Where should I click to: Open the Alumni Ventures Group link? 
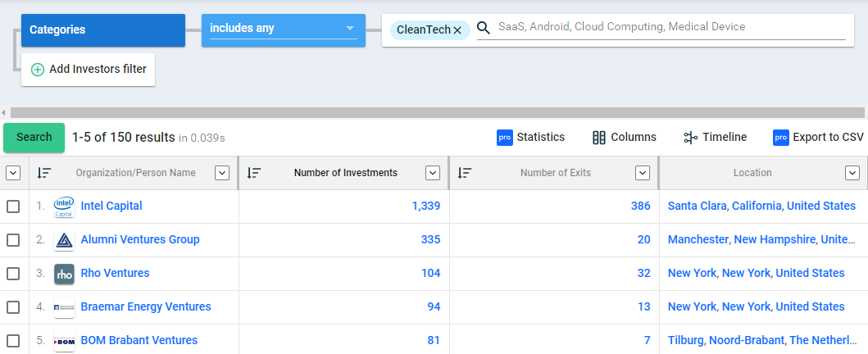click(x=140, y=239)
